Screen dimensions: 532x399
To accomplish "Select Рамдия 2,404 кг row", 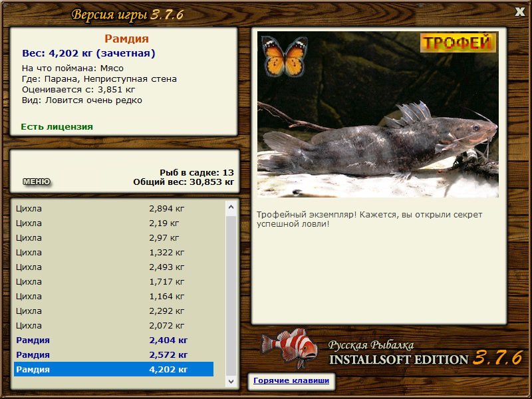I will pyautogui.click(x=114, y=340).
